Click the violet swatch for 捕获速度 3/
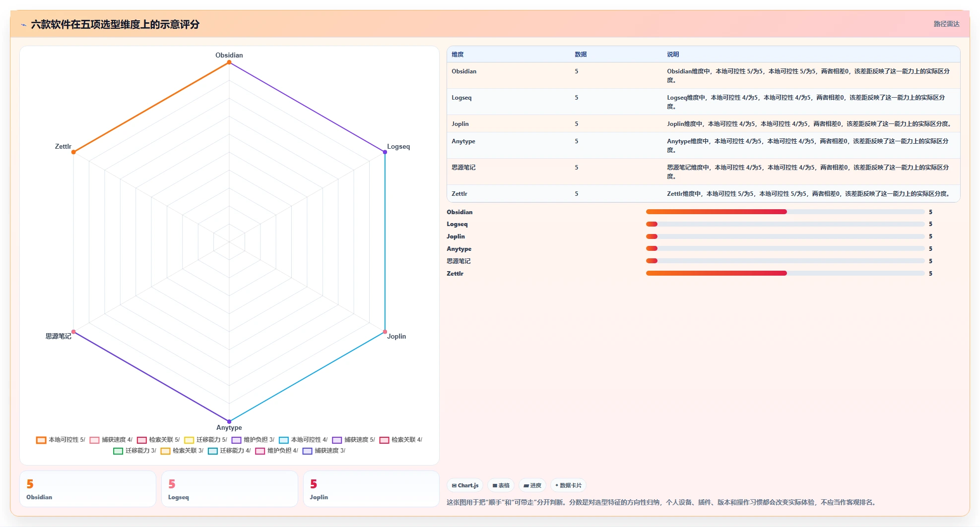Image resolution: width=980 pixels, height=527 pixels. tap(307, 451)
